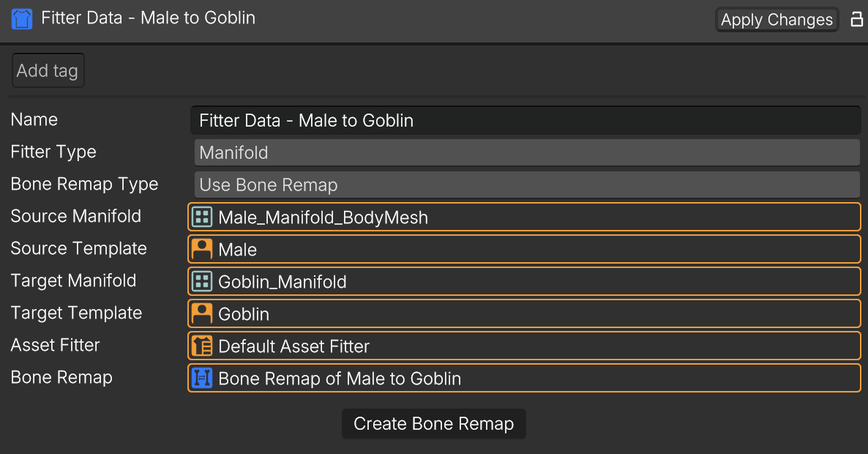Image resolution: width=868 pixels, height=454 pixels.
Task: Select the Target Template Goblin field
Action: coord(524,313)
